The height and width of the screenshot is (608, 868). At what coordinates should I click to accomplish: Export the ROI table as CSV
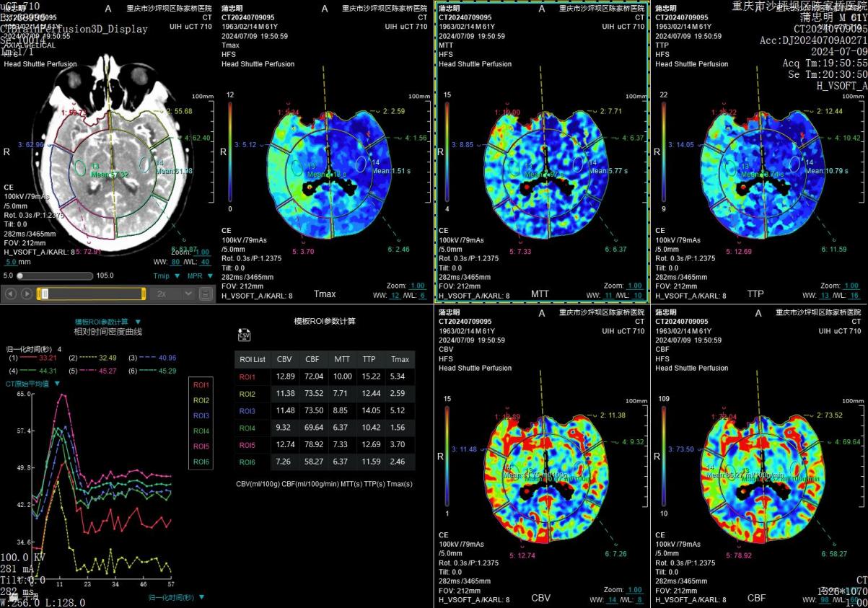(x=243, y=335)
